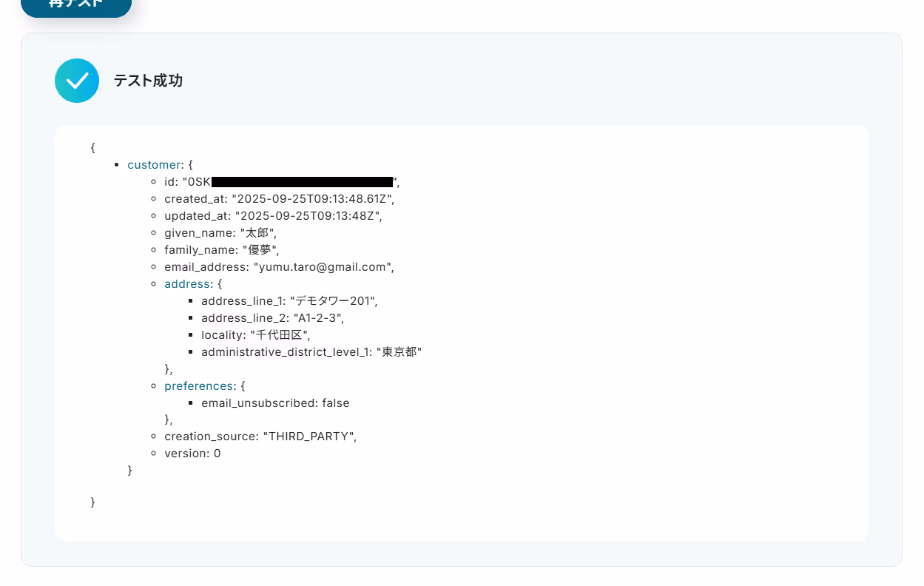Select email_unsubscribed false line
The image size is (924, 586).
tap(275, 403)
